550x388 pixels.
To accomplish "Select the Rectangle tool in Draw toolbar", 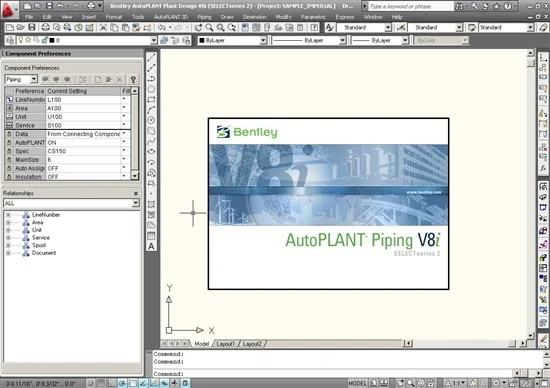I will pos(151,100).
